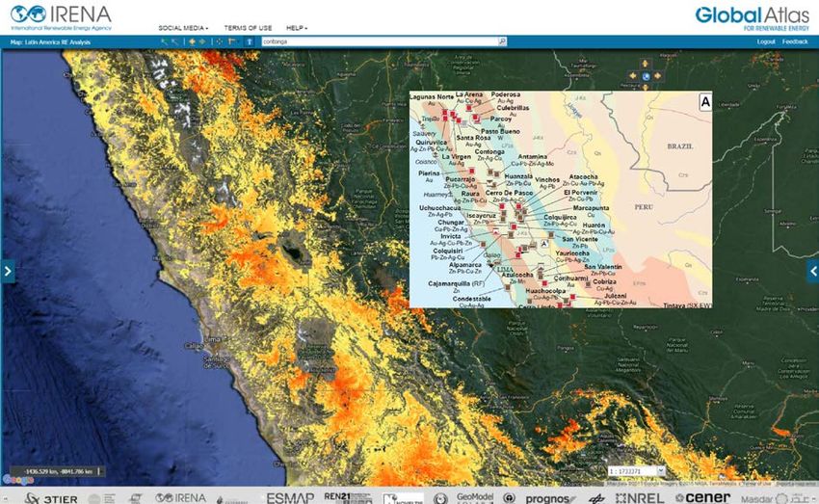Pan the map up with arrow control
This screenshot has width=819, height=504.
pos(646,65)
